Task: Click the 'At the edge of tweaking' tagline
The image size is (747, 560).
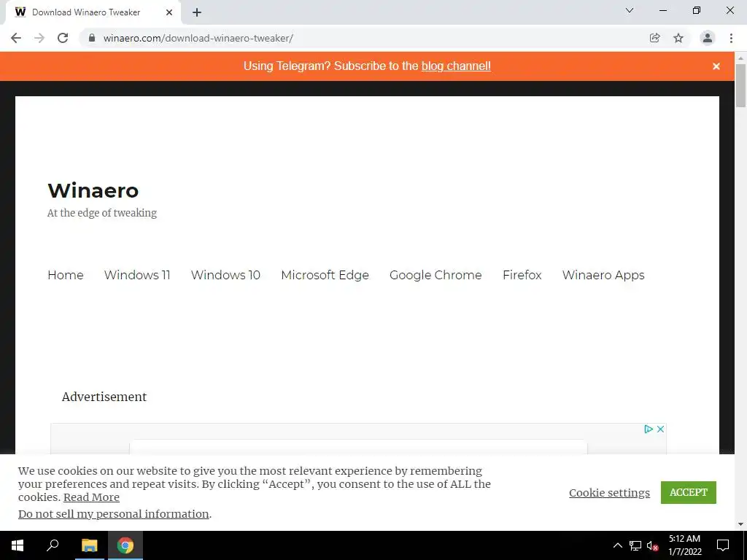Action: (102, 213)
